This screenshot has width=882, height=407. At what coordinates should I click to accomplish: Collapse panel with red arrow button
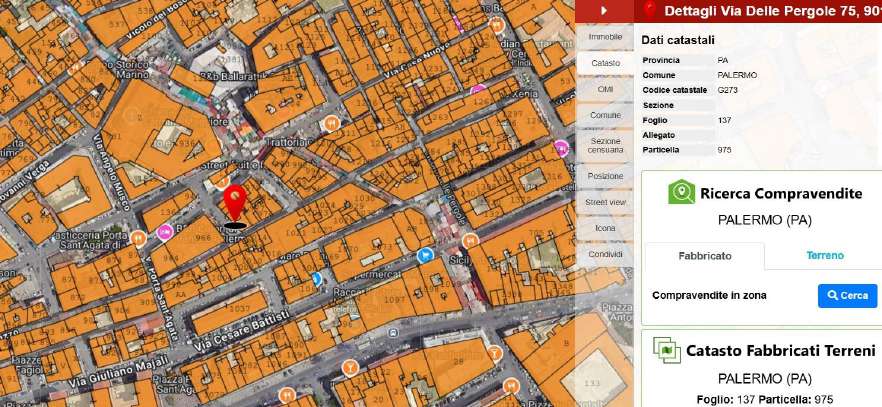coord(603,10)
